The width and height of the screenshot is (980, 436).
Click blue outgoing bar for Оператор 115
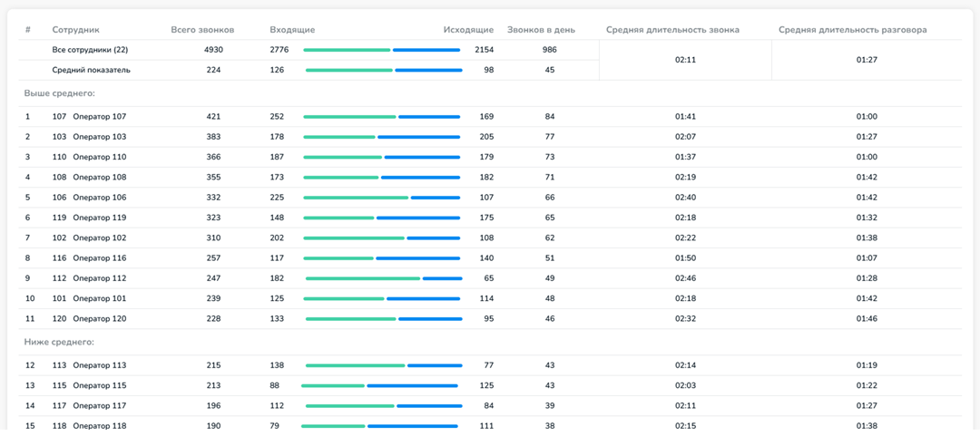(413, 386)
